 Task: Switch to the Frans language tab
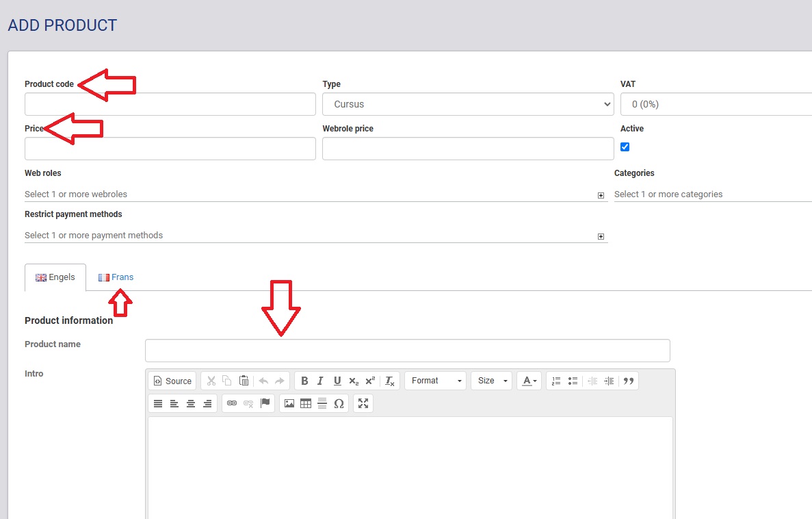point(116,277)
